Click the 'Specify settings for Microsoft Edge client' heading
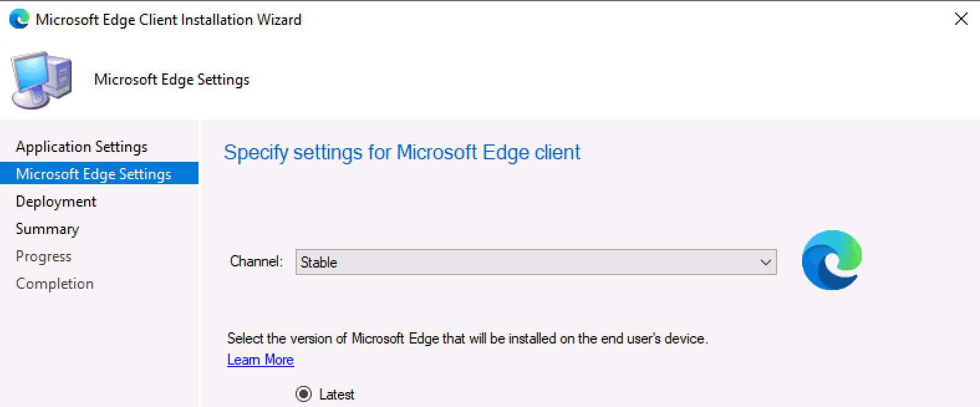This screenshot has height=407, width=980. click(x=402, y=152)
